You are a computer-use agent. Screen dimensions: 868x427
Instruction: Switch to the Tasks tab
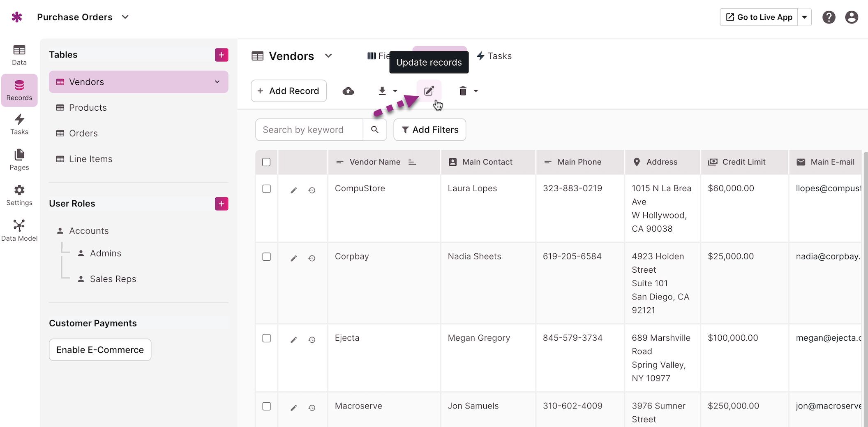click(x=494, y=56)
